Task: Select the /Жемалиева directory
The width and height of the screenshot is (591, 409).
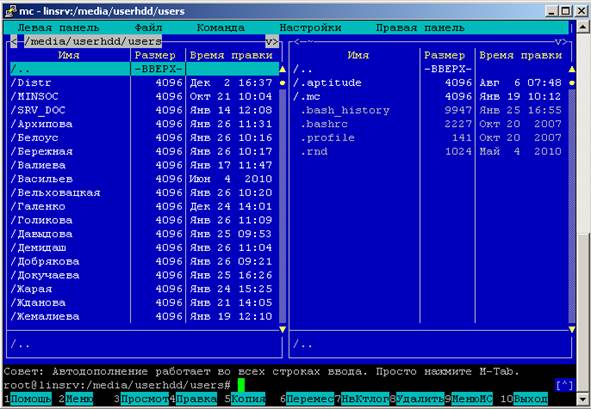Action: coord(144,317)
